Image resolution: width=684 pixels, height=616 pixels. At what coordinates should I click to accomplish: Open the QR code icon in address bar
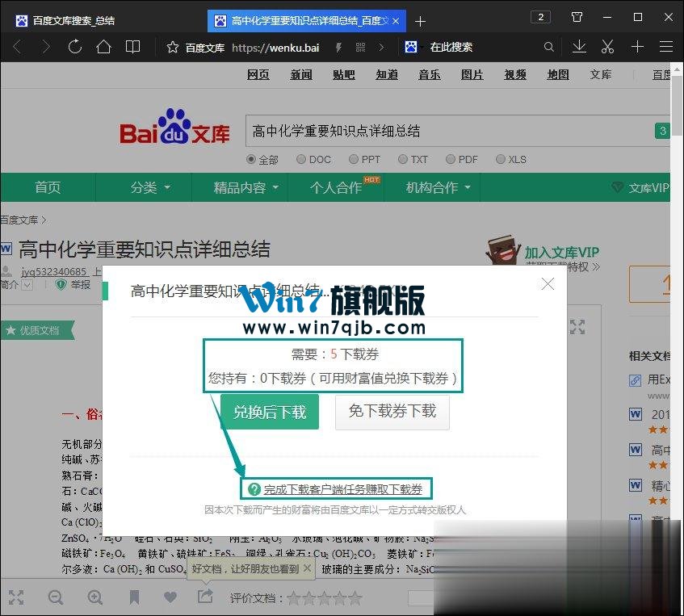pos(360,47)
